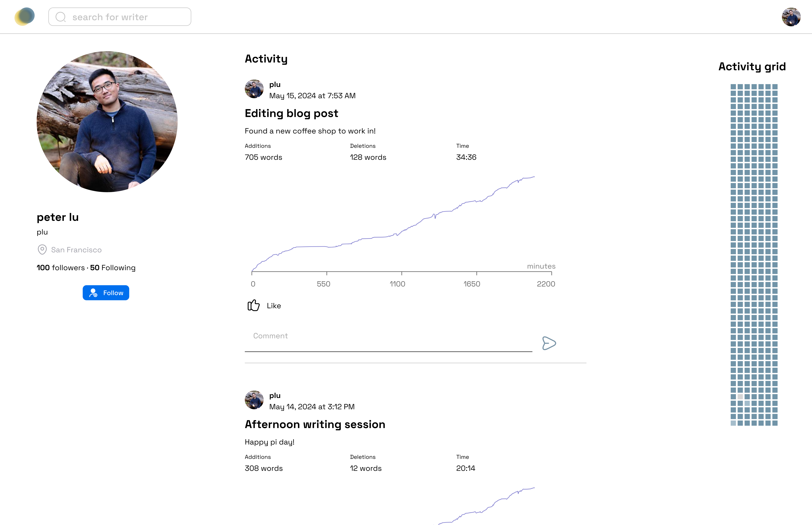Click the light gray cell in activity grid
Viewport: 812px width, 525px height.
(x=740, y=397)
